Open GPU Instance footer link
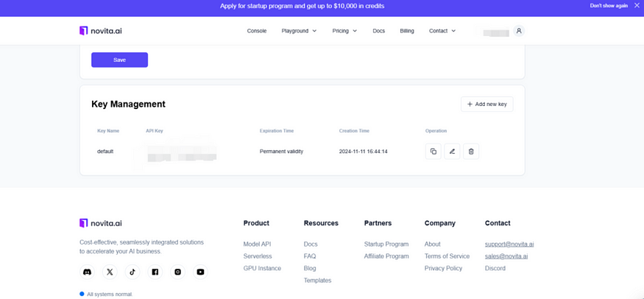This screenshot has height=299, width=644. [262, 268]
